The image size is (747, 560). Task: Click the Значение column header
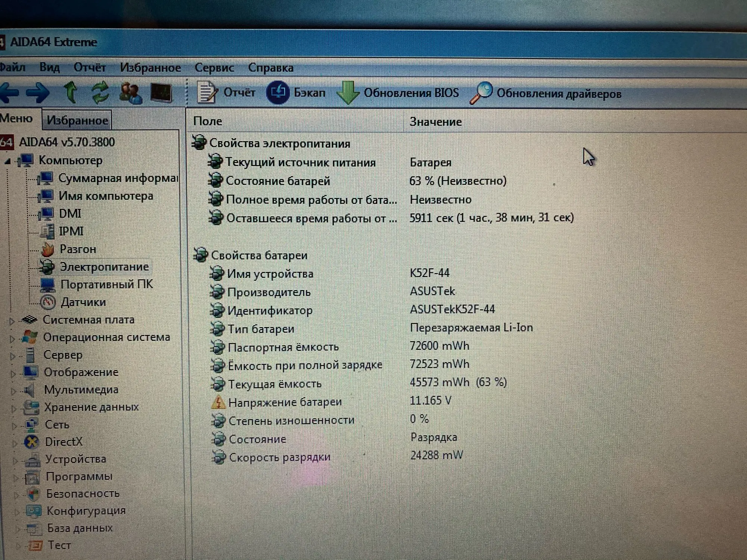[435, 122]
